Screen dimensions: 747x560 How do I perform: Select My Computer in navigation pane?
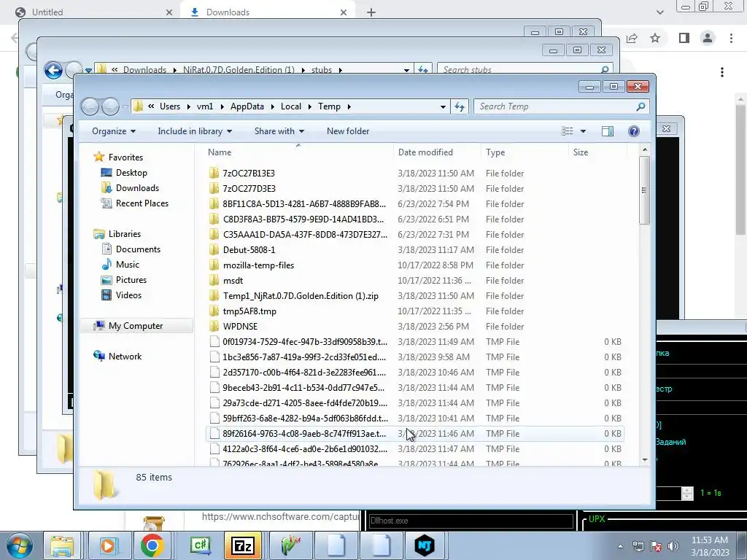(135, 326)
